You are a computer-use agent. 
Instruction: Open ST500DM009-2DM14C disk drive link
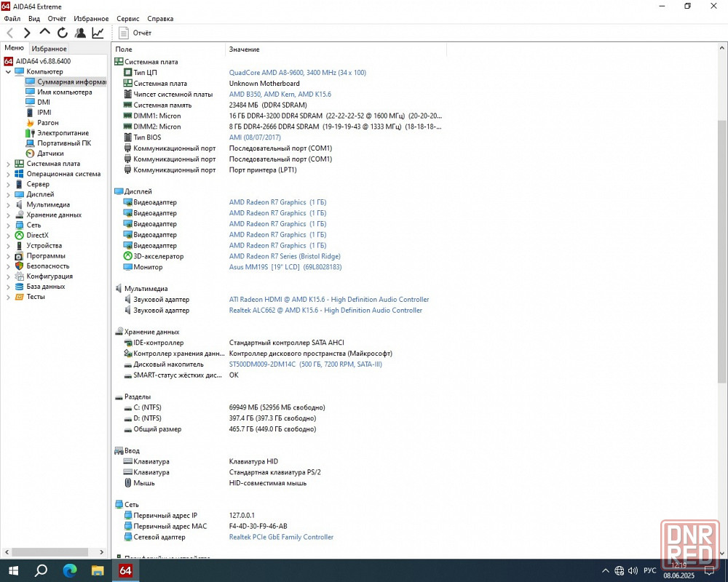(306, 364)
